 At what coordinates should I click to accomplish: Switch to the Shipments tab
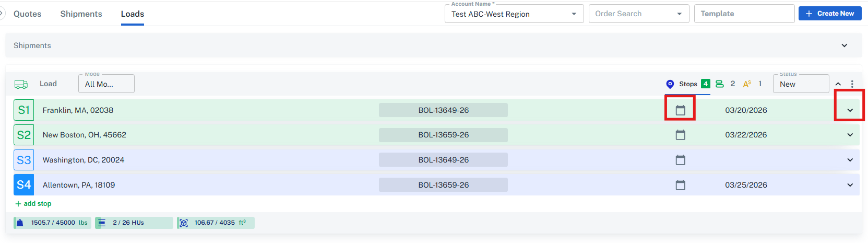coord(81,14)
